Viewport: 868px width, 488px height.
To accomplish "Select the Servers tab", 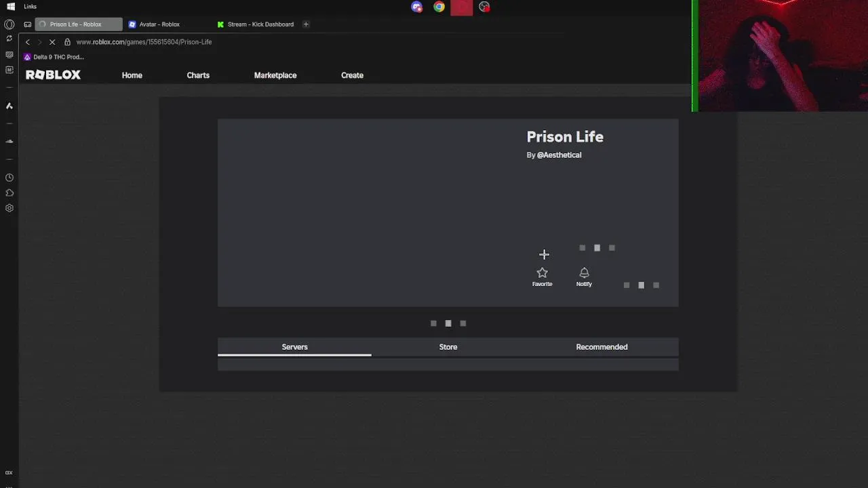I will 294,347.
